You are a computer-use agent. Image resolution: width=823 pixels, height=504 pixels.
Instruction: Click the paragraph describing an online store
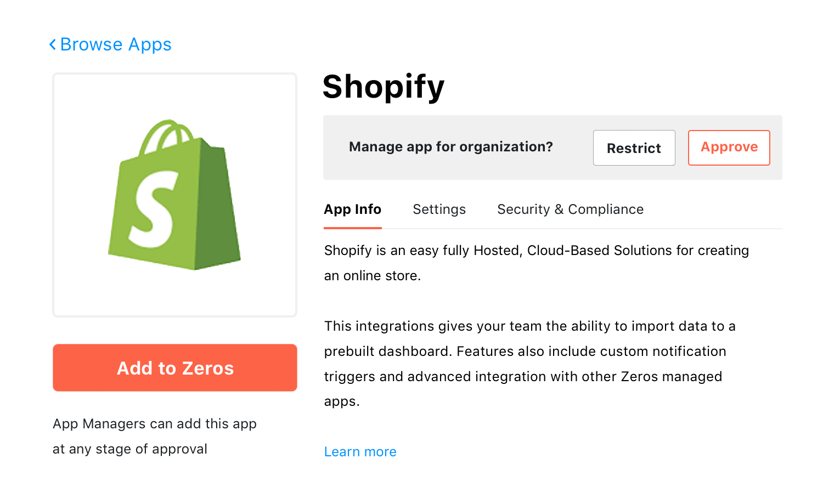(537, 263)
